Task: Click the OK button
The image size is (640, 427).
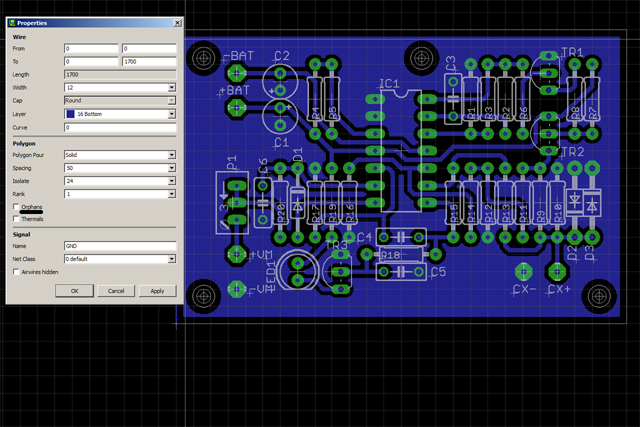Action: click(x=75, y=291)
